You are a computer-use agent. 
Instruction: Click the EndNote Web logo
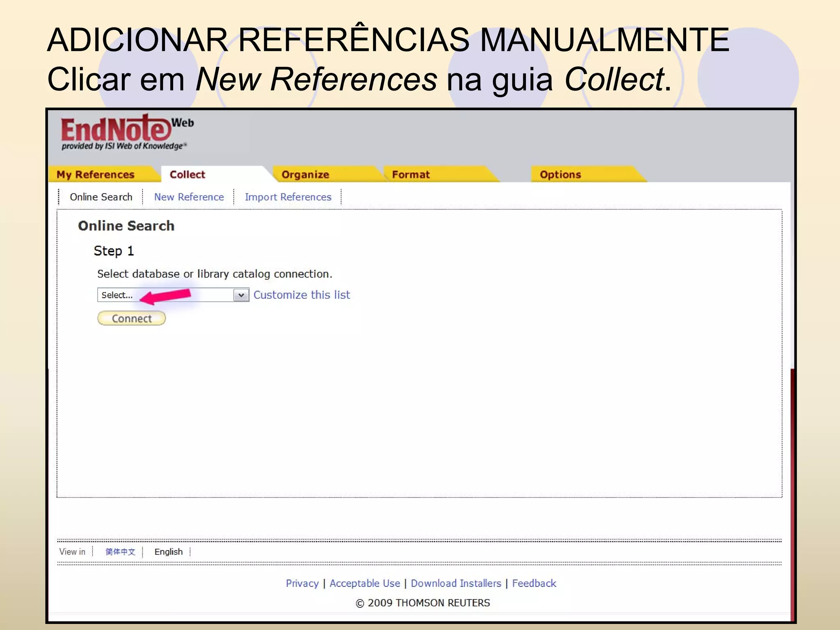click(x=127, y=132)
